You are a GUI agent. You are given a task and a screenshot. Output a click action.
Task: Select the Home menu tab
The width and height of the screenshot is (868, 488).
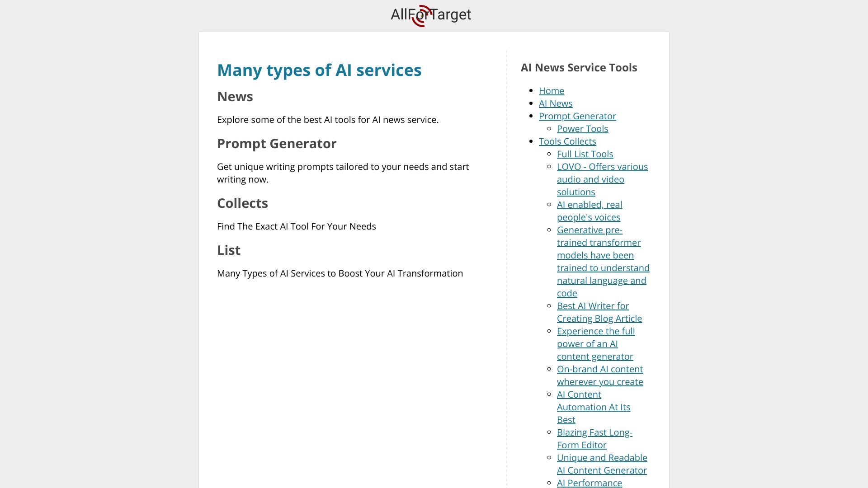[551, 90]
